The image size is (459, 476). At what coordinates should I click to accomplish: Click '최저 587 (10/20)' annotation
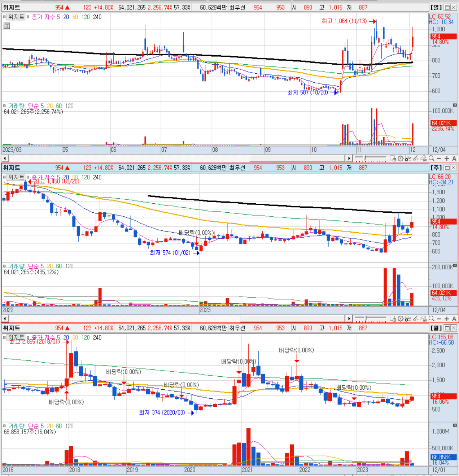[x=308, y=92]
